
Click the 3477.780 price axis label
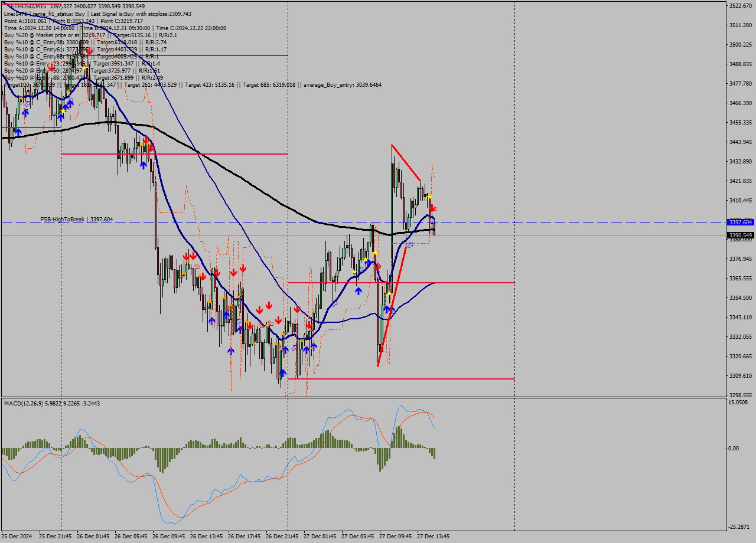741,83
